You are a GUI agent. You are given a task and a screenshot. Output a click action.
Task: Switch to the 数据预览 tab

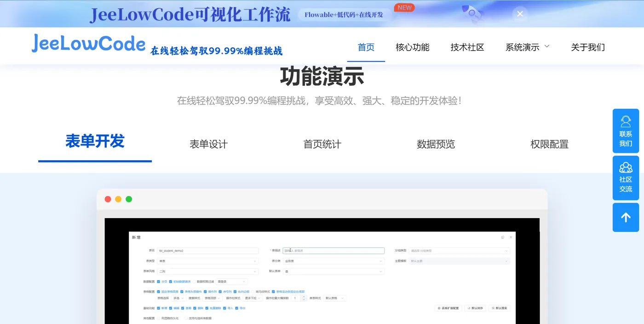pos(436,144)
